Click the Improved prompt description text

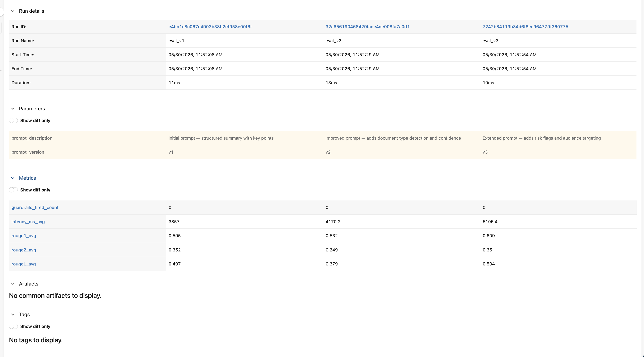coord(393,138)
